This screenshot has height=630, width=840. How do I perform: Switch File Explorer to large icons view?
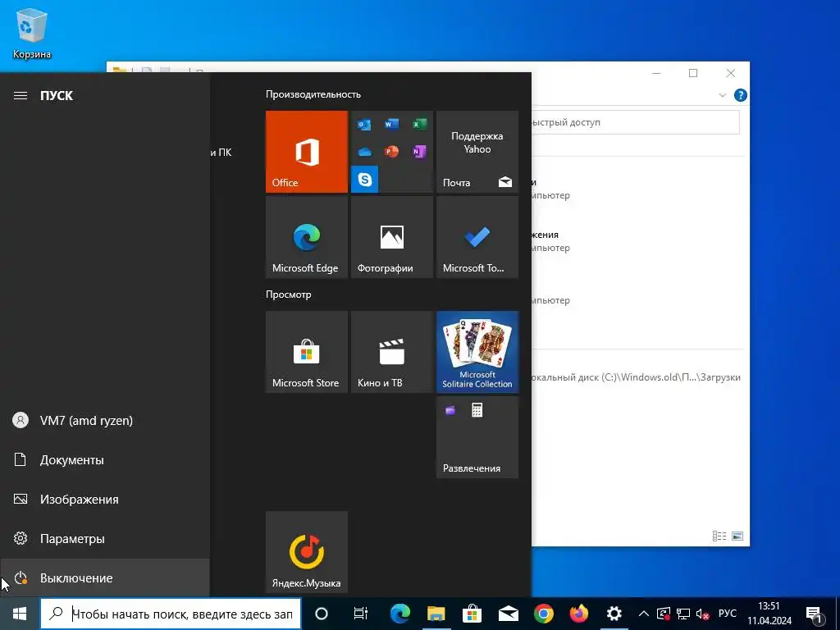(737, 536)
